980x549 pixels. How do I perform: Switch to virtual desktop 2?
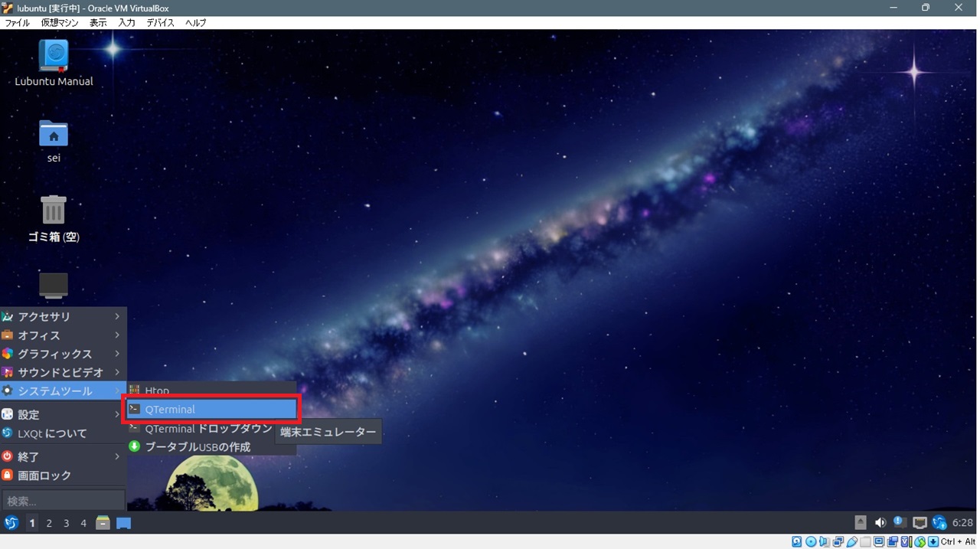[x=49, y=523]
